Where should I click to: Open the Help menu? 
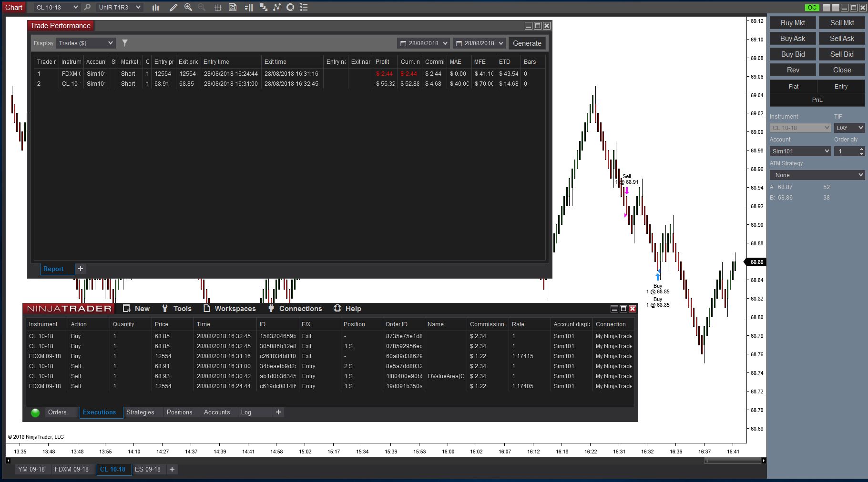[347, 309]
